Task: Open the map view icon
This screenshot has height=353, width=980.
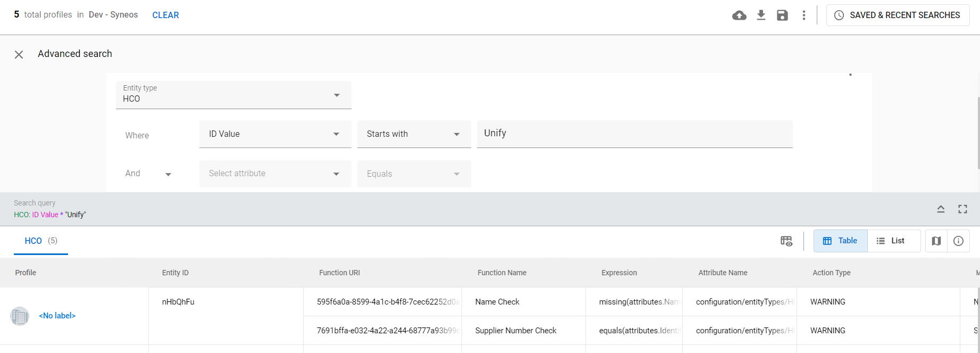Action: (x=936, y=241)
